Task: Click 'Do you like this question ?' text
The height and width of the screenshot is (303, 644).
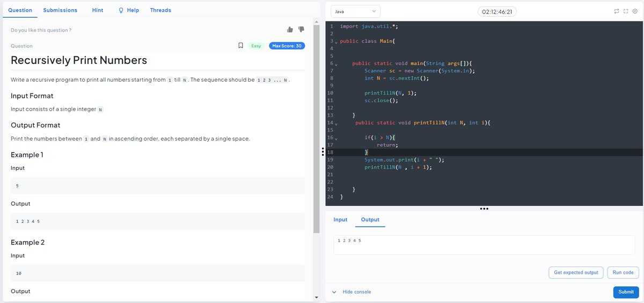Action: coord(41,30)
